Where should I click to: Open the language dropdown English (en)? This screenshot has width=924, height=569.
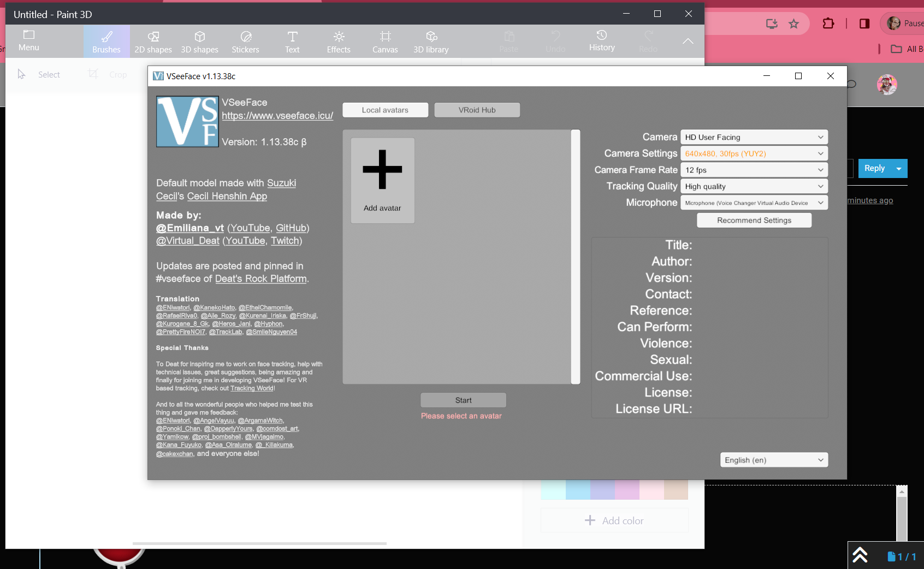774,460
